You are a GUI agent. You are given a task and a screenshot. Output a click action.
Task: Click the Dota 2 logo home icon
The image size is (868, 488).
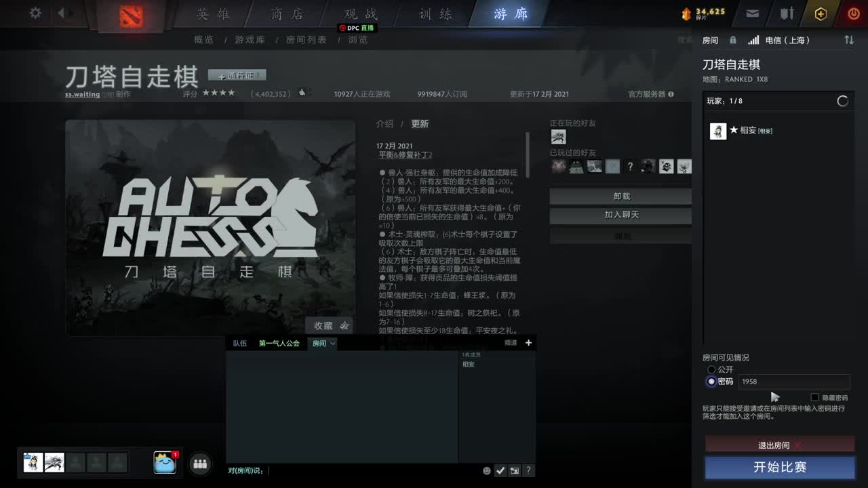pos(131,16)
